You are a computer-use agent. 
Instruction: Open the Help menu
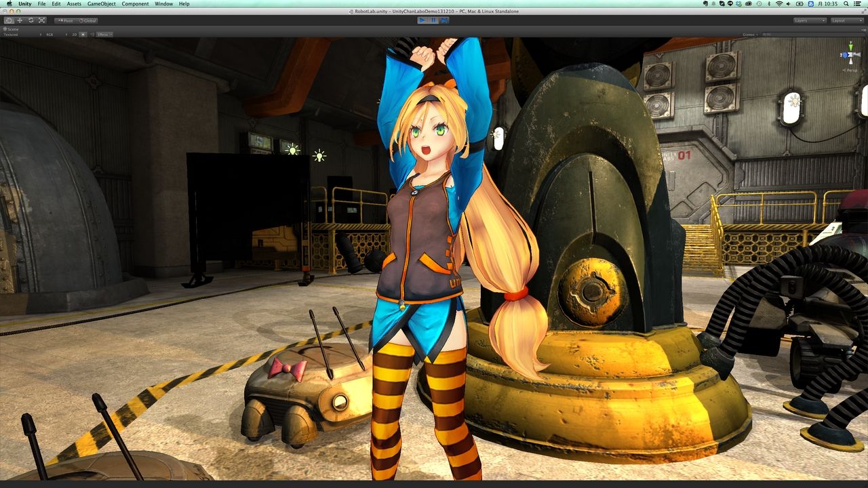(x=184, y=4)
